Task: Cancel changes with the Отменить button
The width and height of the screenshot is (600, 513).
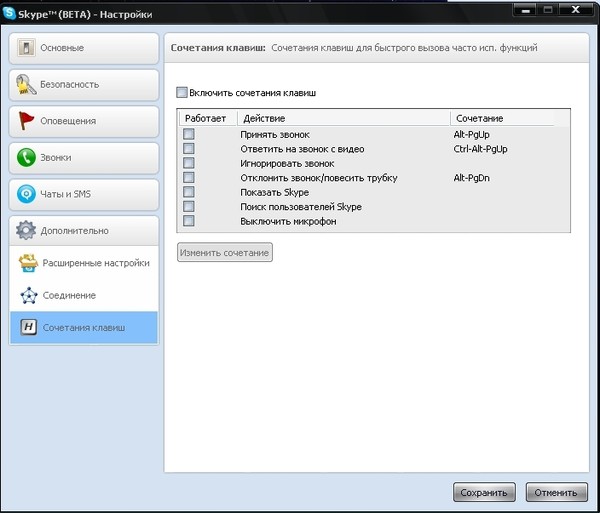Action: tap(556, 492)
